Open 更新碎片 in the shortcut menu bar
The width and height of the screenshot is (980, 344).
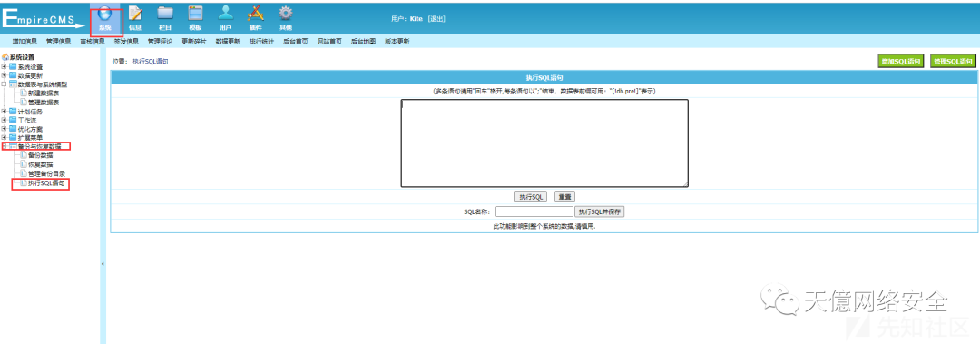pyautogui.click(x=194, y=42)
